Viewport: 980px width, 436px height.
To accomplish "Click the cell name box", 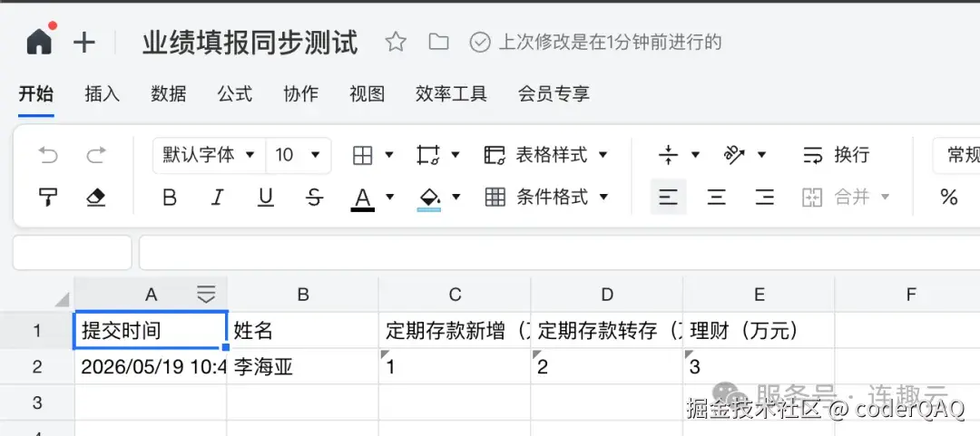I will click(x=73, y=253).
